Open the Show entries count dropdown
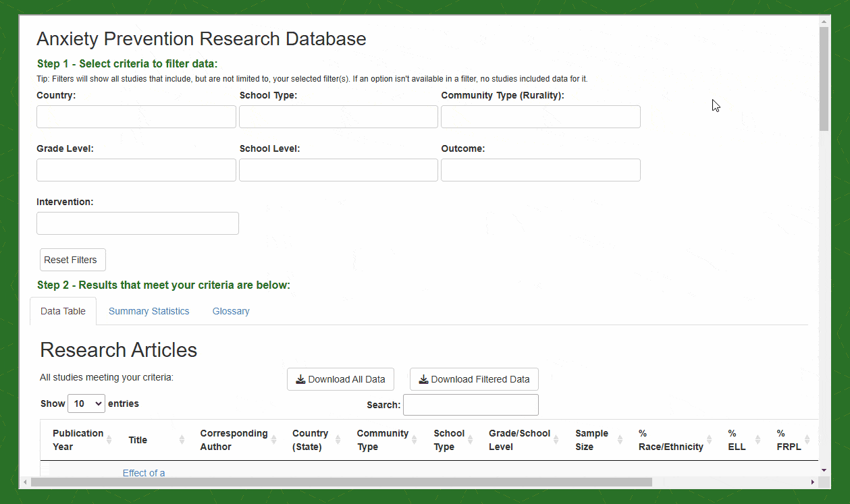Viewport: 850px width, 504px height. click(x=86, y=403)
